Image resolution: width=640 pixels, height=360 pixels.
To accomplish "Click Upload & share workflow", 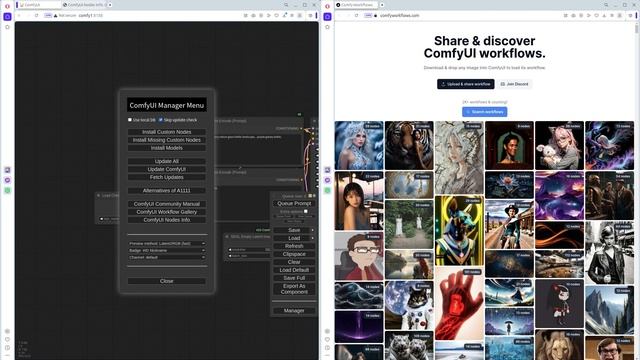I will pos(466,84).
